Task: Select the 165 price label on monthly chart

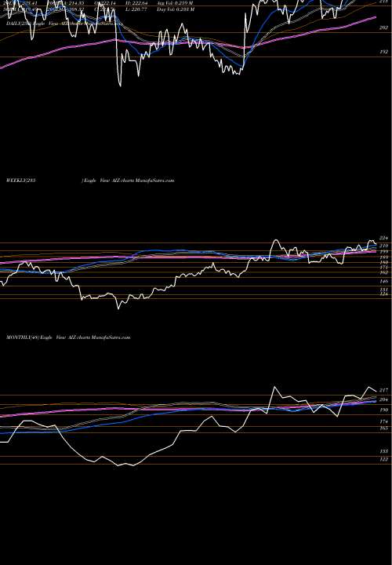Action: [x=383, y=428]
